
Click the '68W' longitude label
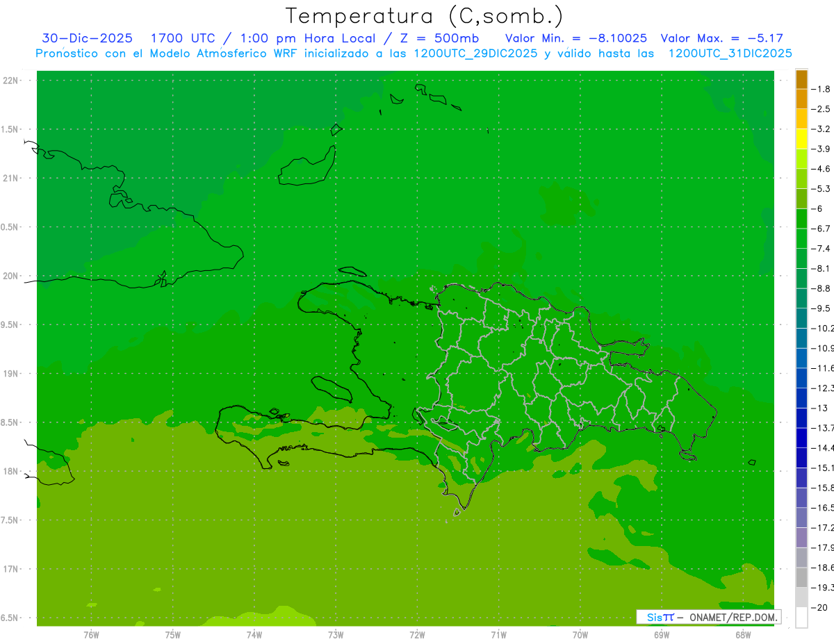[x=743, y=635]
